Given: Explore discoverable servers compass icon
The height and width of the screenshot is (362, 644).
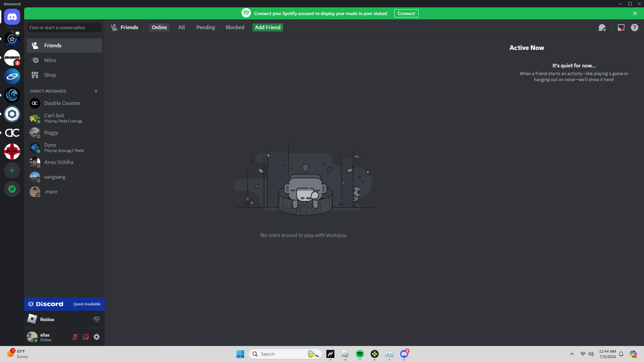Looking at the screenshot, I should click(x=12, y=189).
